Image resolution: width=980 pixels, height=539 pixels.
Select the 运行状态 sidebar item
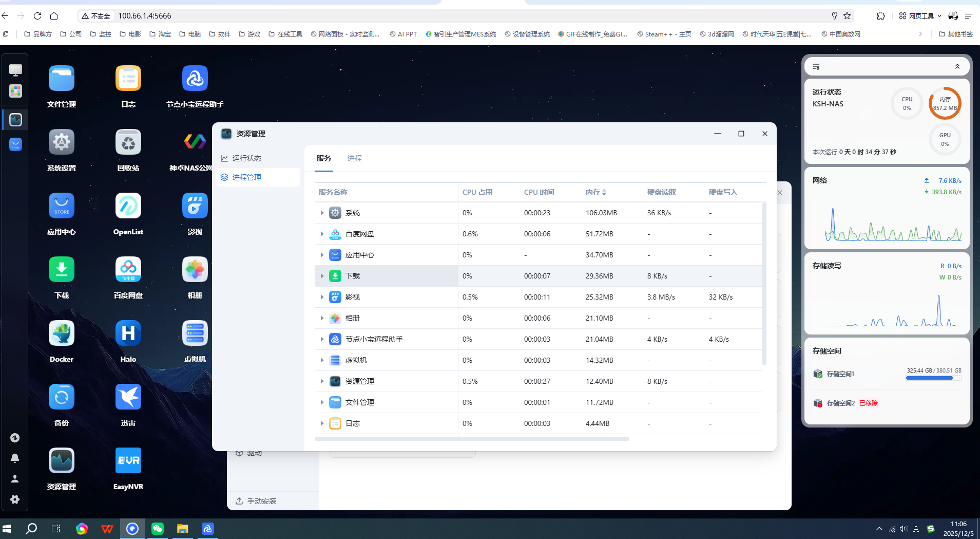pyautogui.click(x=246, y=158)
